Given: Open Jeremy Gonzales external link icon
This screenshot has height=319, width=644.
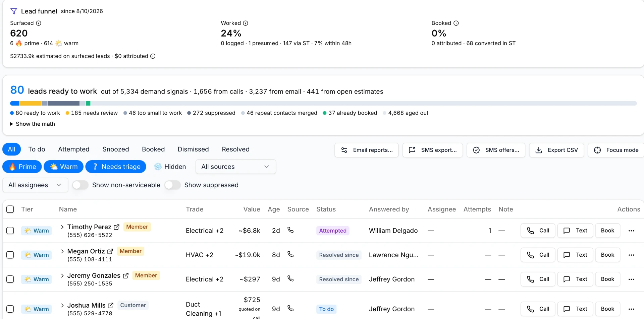Looking at the screenshot, I should click(126, 276).
